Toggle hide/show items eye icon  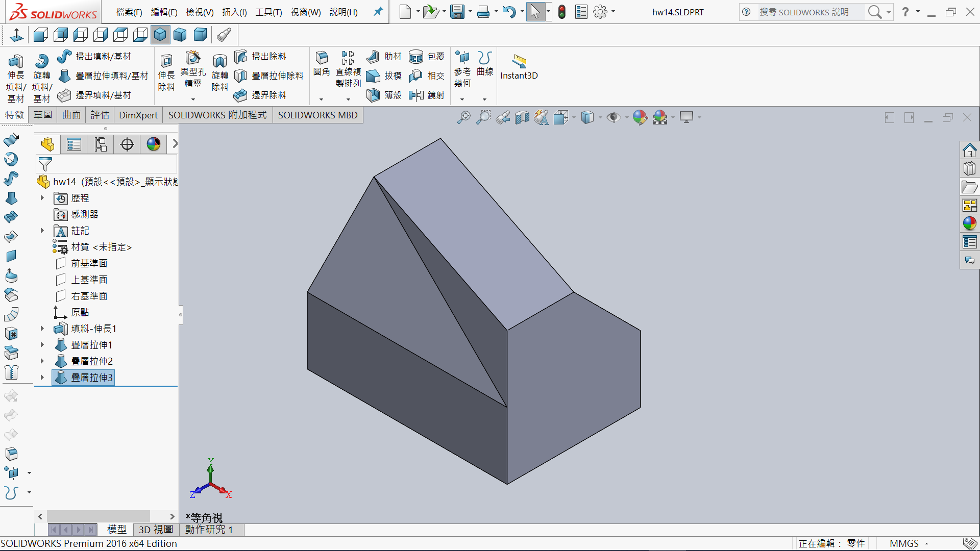[613, 117]
